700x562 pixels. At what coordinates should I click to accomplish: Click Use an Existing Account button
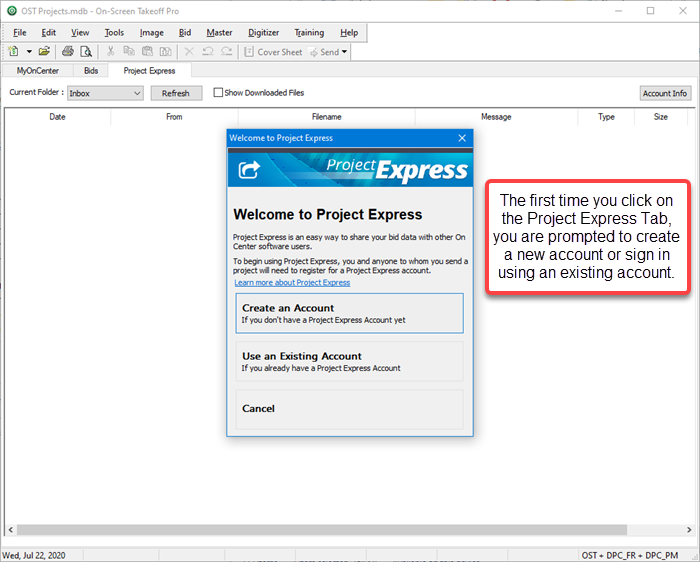tap(350, 362)
